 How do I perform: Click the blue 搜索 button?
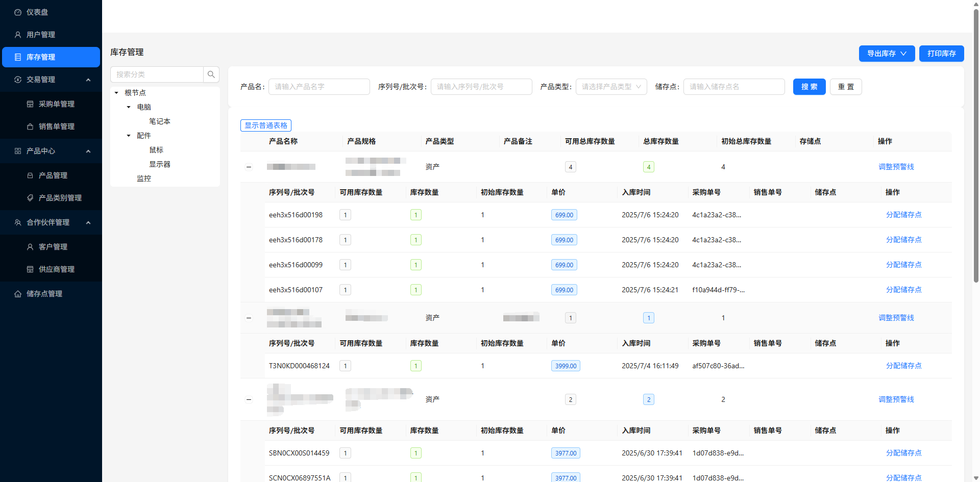tap(809, 87)
